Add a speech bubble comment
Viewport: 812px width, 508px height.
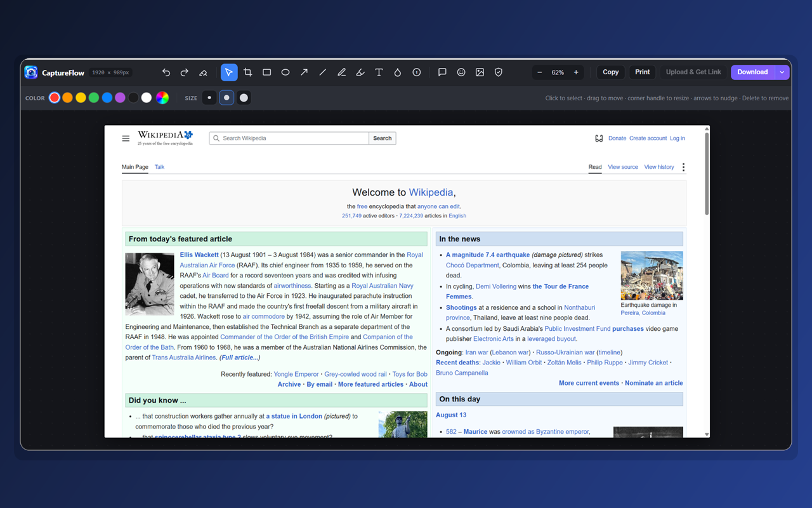pyautogui.click(x=442, y=72)
